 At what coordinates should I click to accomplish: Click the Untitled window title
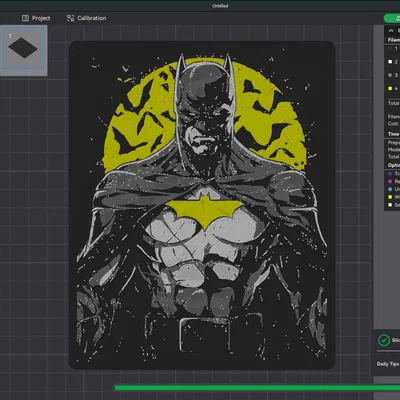[220, 6]
